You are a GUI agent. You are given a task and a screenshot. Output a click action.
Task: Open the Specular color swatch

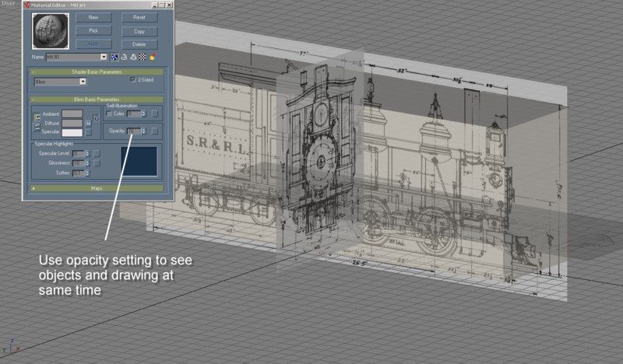(72, 132)
